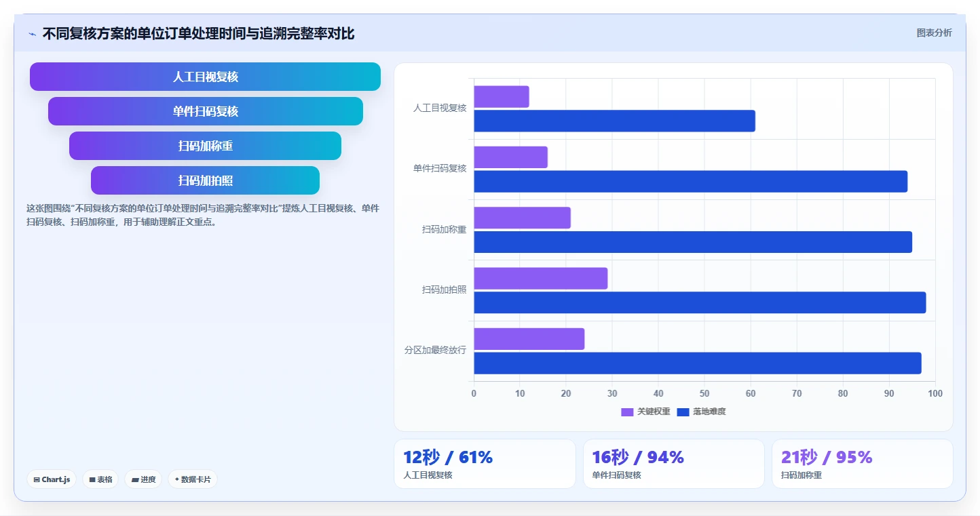The image size is (980, 516).
Task: Click 分区加最终放行 purple 关键权重 bar
Action: pyautogui.click(x=529, y=339)
